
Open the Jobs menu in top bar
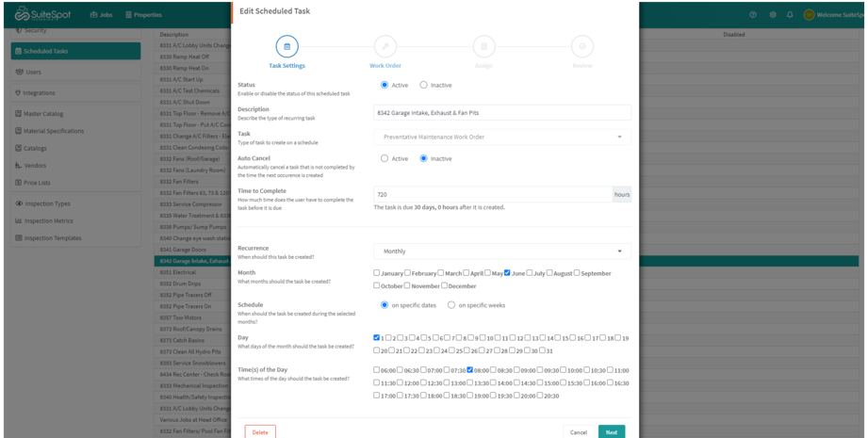(x=101, y=15)
